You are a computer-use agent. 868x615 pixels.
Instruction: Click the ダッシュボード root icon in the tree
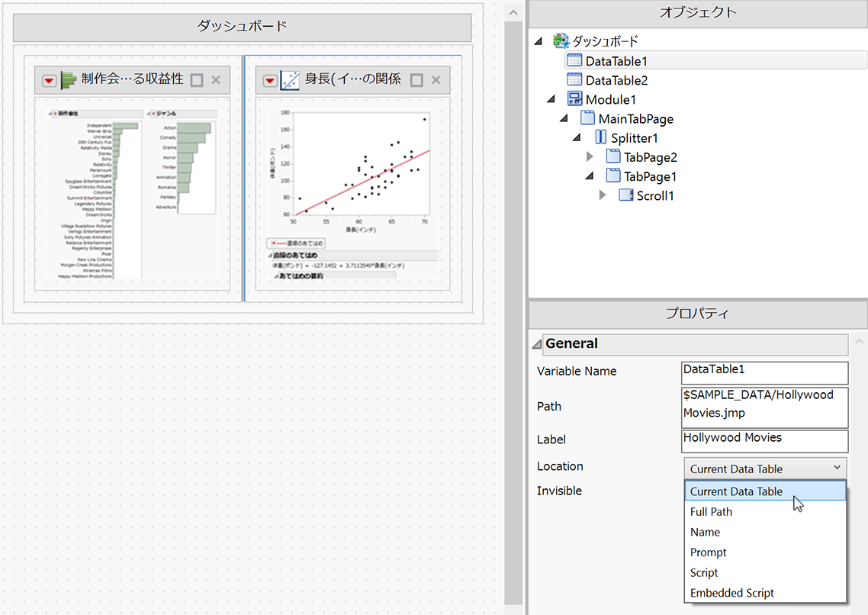click(x=561, y=41)
